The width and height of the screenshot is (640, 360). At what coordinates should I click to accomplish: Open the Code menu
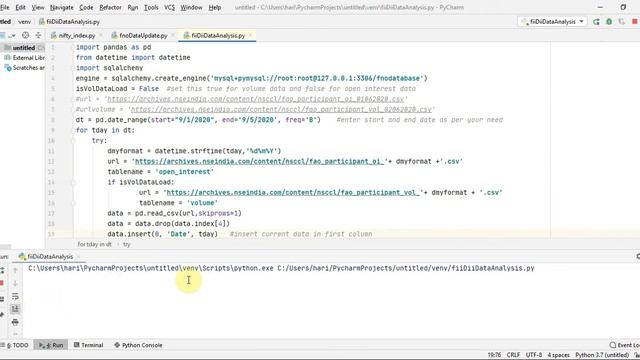coord(86,7)
